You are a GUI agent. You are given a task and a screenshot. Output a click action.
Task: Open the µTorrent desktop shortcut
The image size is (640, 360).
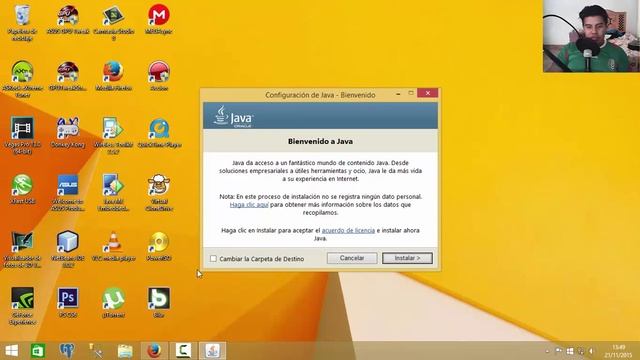[x=113, y=303]
